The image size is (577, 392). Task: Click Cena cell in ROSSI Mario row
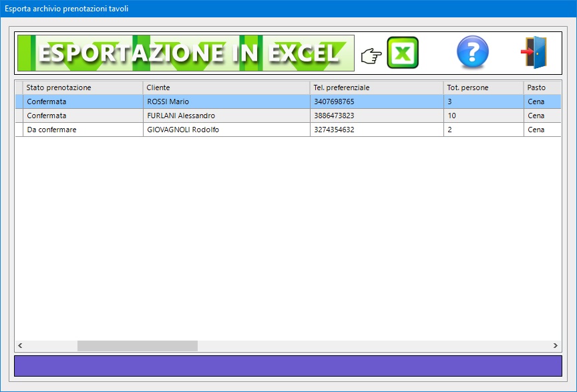[542, 102]
